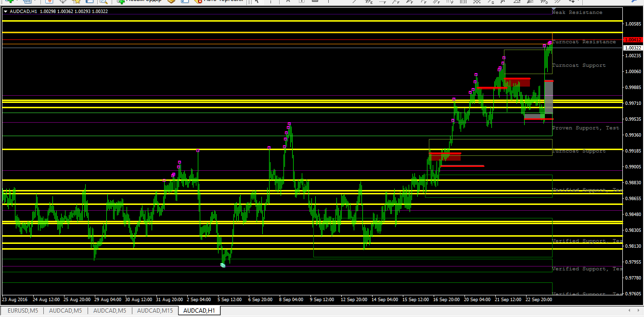Viewport: 644px width, 317px height.
Task: Click the New Order (Новый ордер) toolbar button
Action: coord(140,1)
